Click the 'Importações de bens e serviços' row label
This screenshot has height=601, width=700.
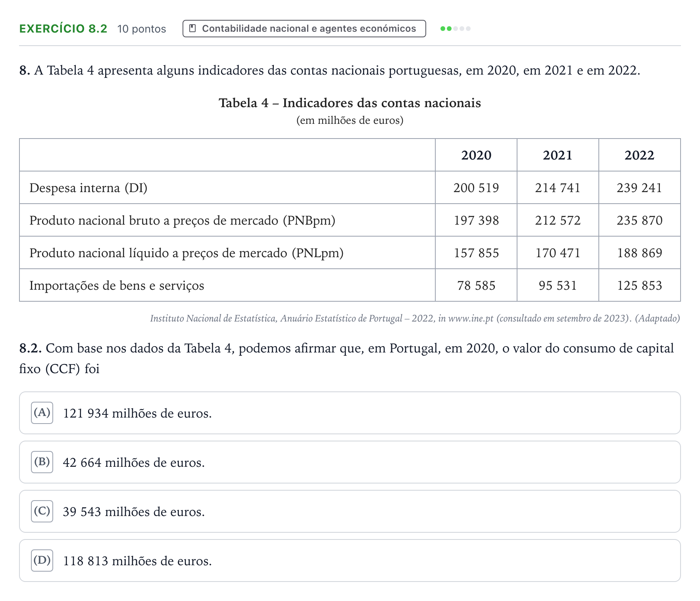coord(117,285)
